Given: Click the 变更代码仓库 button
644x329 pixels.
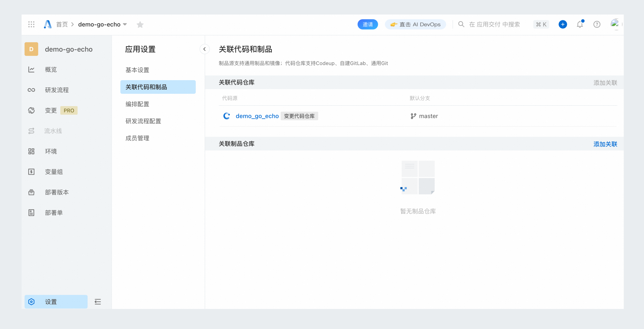Looking at the screenshot, I should coord(299,116).
